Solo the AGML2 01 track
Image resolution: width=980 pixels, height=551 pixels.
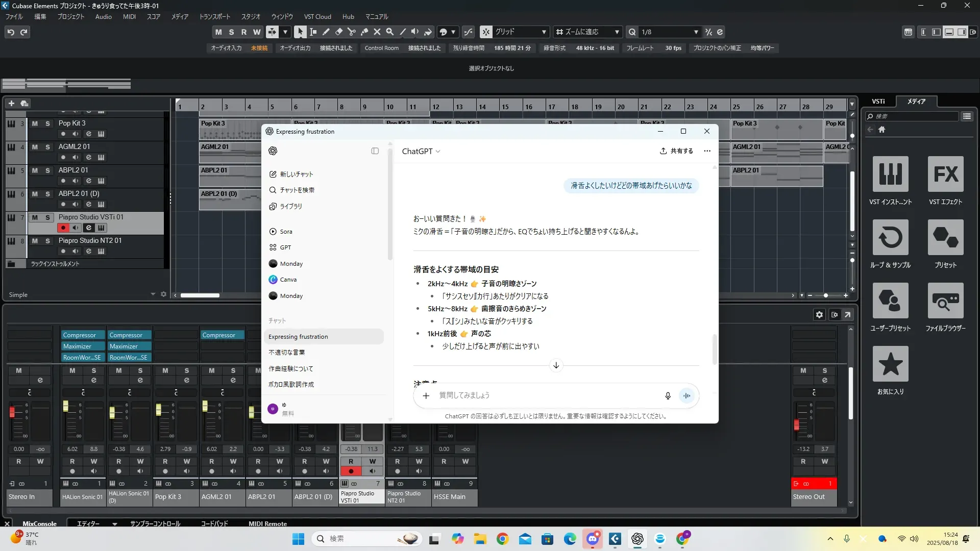click(47, 147)
